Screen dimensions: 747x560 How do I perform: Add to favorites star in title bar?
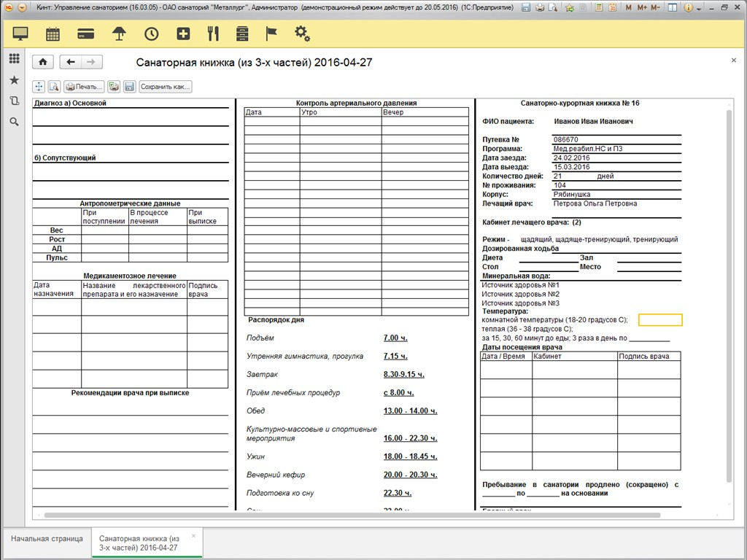pos(569,7)
